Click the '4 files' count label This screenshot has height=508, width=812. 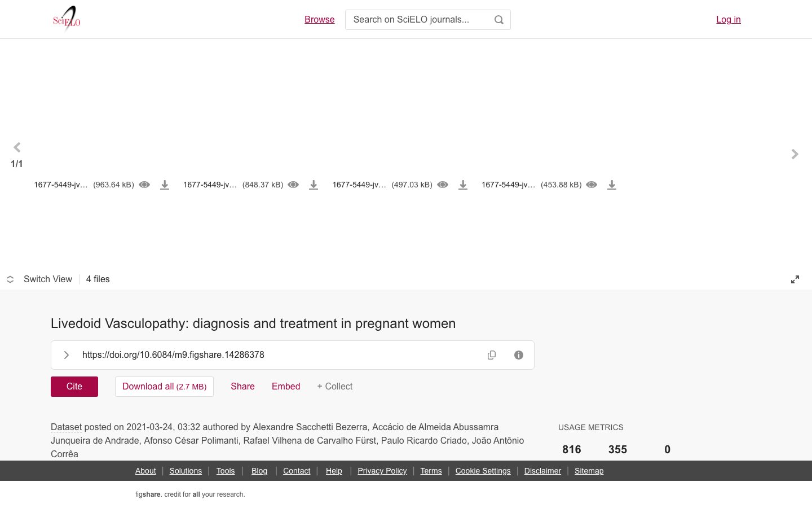pos(98,279)
